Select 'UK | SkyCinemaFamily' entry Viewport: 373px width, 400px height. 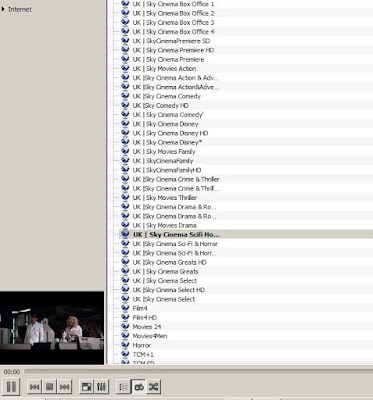click(x=163, y=161)
